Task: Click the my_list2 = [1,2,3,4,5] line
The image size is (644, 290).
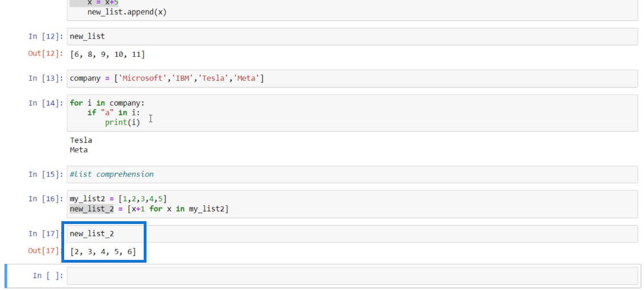Action: pyautogui.click(x=118, y=199)
